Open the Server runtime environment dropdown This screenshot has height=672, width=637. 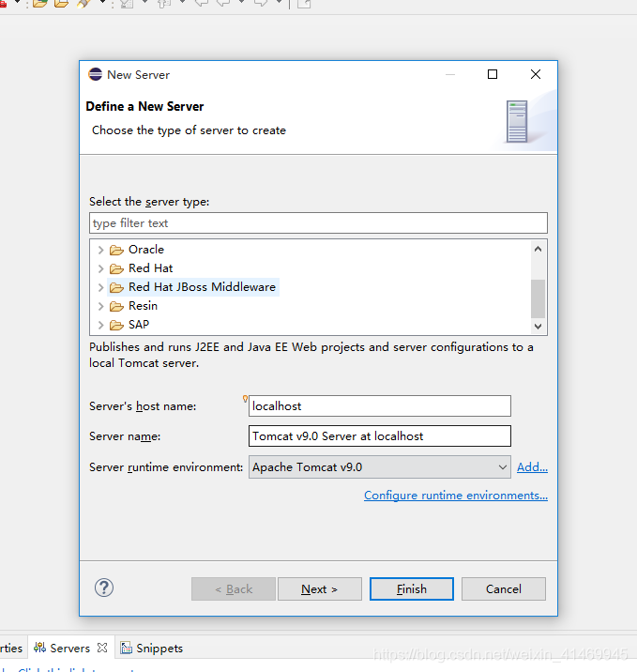coord(380,467)
